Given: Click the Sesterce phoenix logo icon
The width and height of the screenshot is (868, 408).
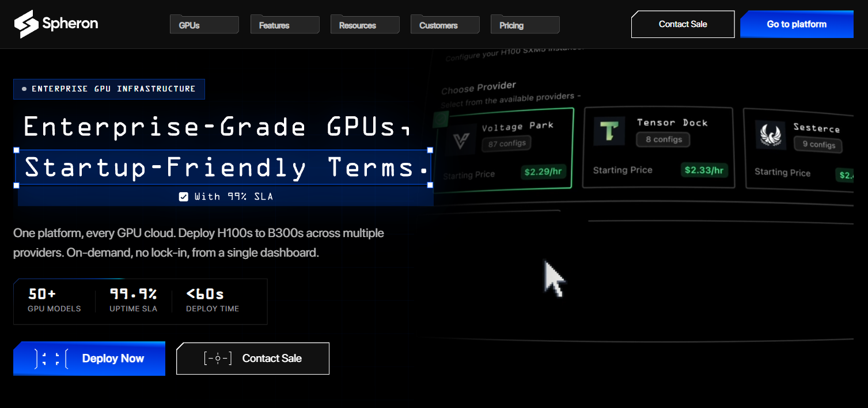Looking at the screenshot, I should [770, 136].
